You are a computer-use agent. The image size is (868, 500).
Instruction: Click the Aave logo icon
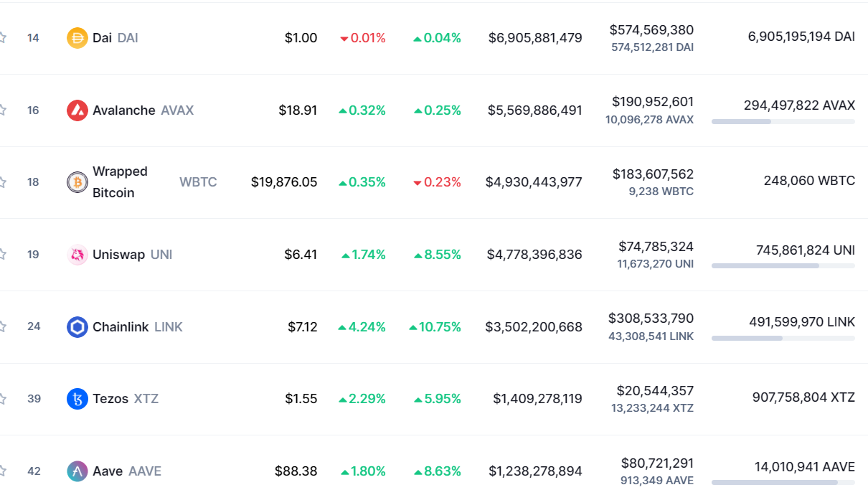tap(77, 471)
